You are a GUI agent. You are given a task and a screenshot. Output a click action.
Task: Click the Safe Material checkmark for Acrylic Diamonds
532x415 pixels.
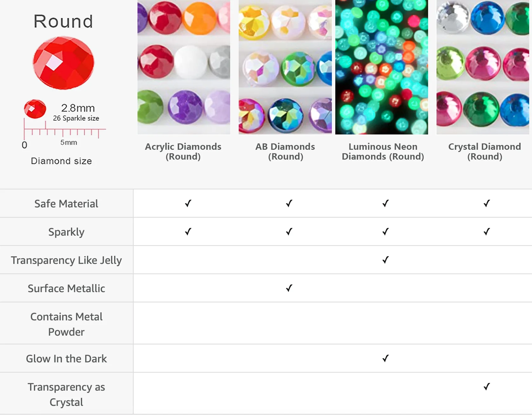click(188, 203)
